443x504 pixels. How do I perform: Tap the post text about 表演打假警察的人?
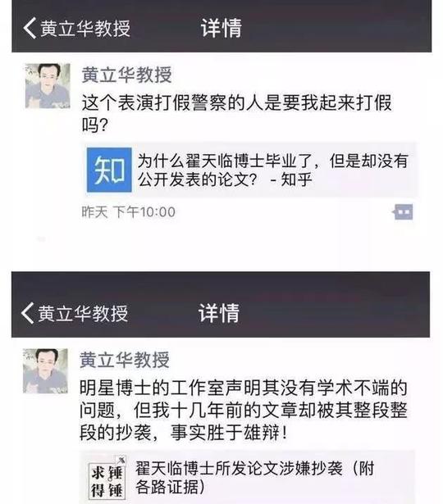click(x=236, y=113)
